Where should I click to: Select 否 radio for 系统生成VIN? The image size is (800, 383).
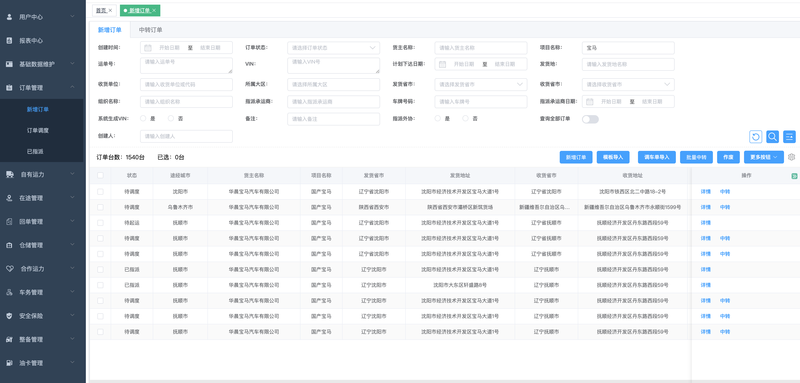[171, 118]
